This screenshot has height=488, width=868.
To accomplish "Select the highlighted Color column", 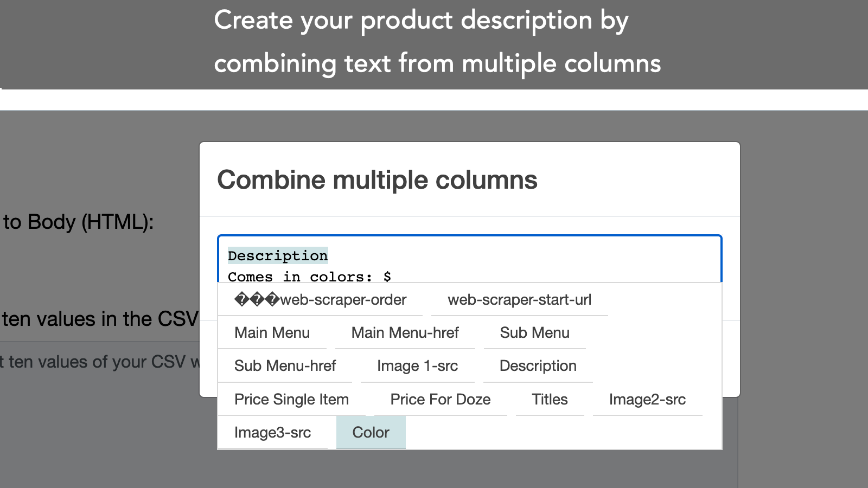I will click(x=371, y=433).
